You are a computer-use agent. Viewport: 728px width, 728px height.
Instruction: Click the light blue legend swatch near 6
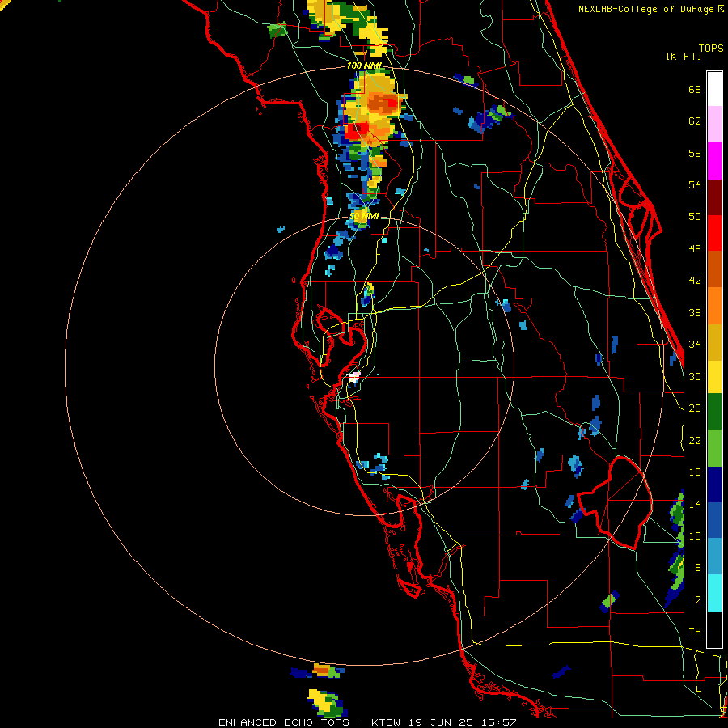(714, 557)
